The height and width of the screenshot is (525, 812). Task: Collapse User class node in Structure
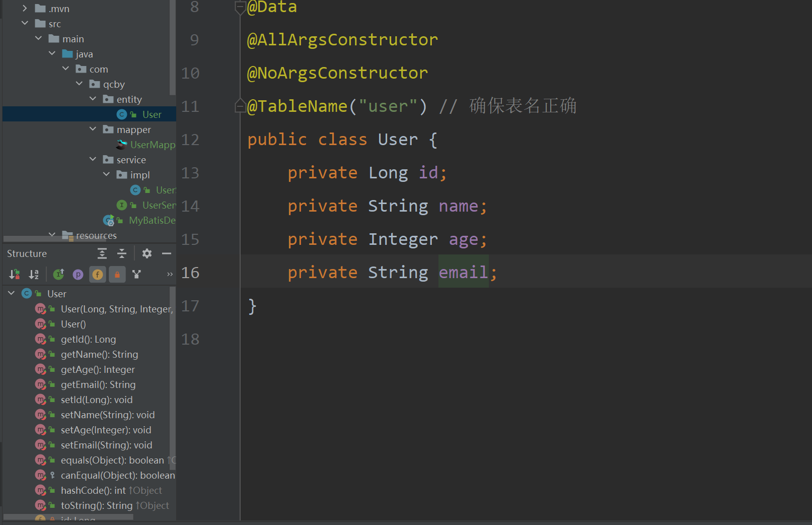(11, 293)
